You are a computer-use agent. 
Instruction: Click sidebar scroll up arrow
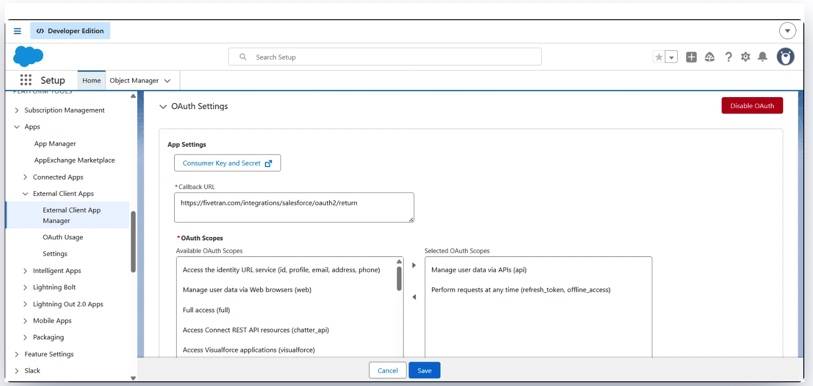click(x=133, y=96)
